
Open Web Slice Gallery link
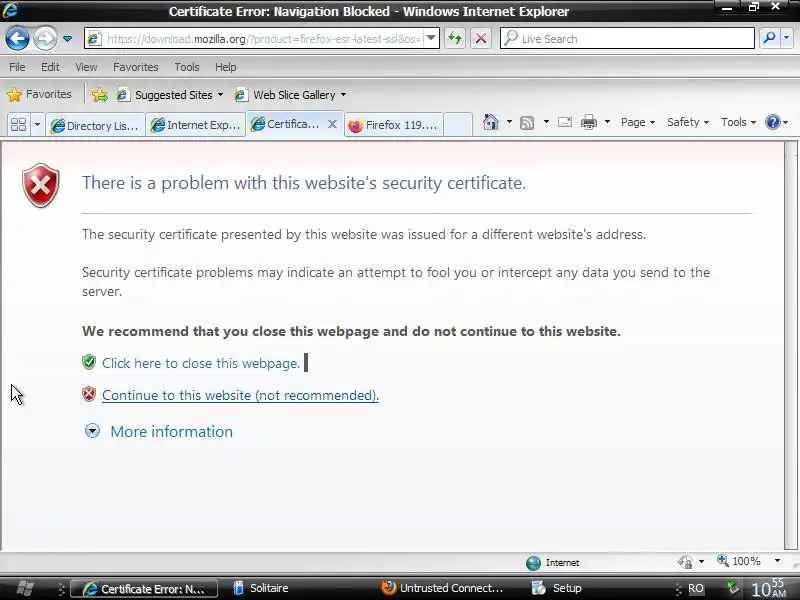click(290, 95)
